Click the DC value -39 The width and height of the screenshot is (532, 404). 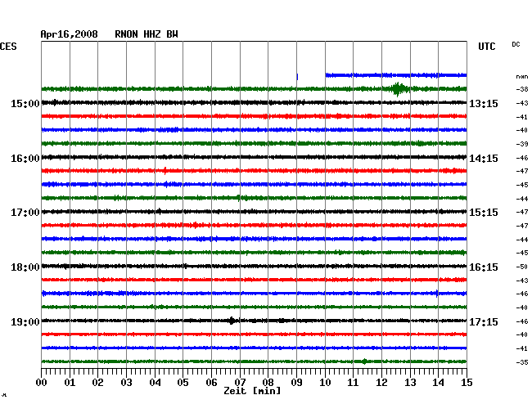click(x=522, y=144)
